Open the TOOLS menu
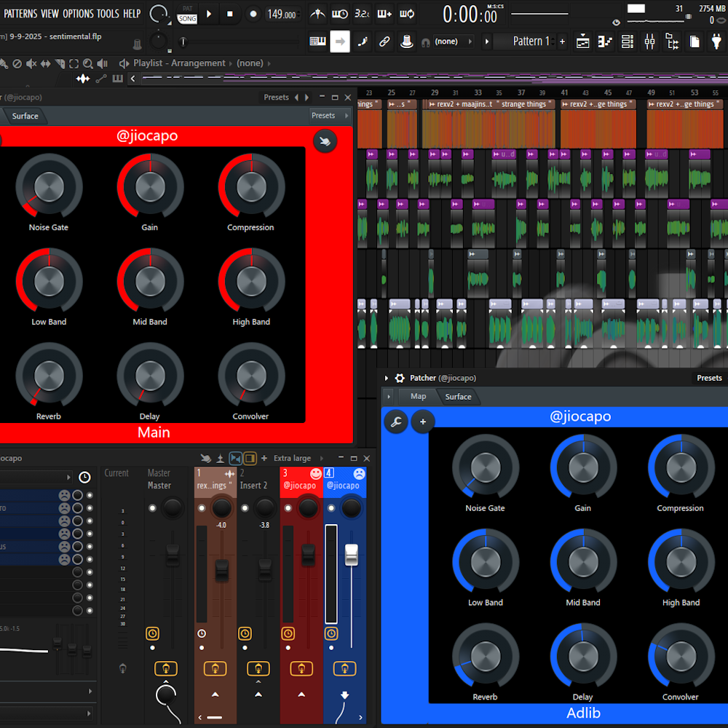 coord(108,14)
